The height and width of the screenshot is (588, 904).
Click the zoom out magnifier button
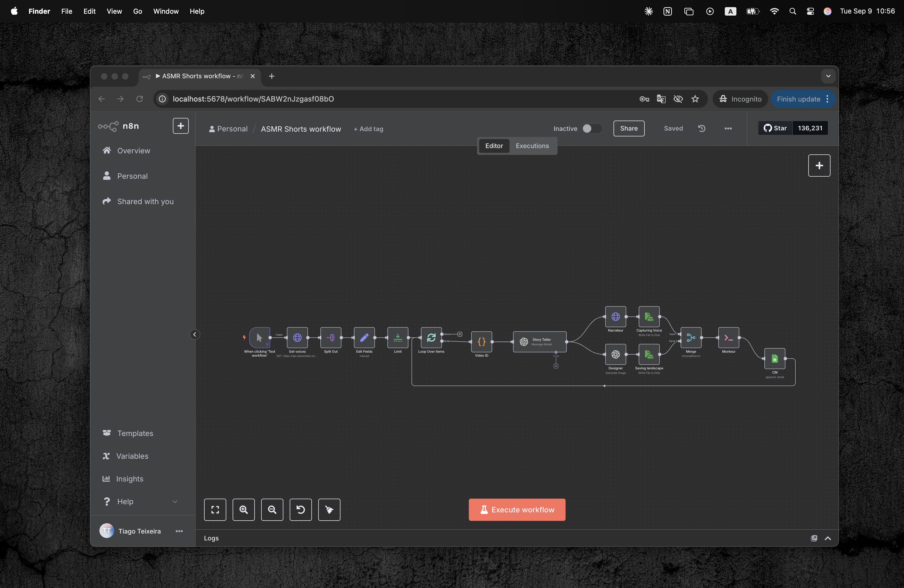(x=272, y=509)
